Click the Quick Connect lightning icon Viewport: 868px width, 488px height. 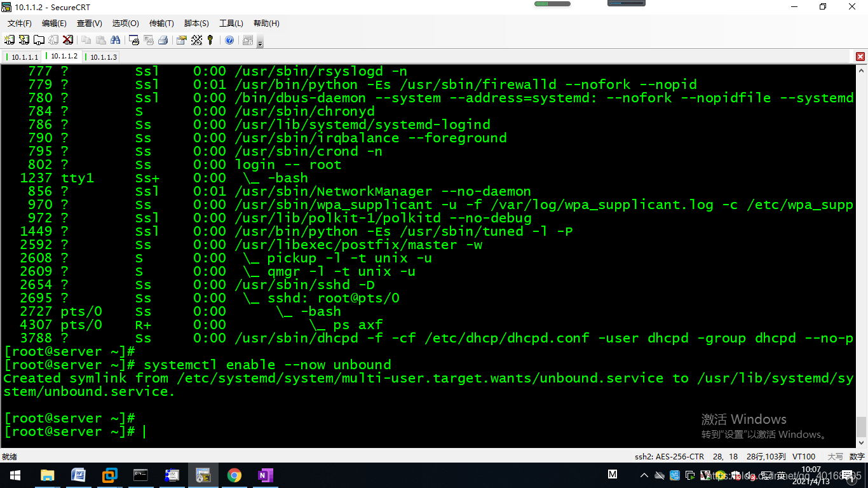point(24,40)
